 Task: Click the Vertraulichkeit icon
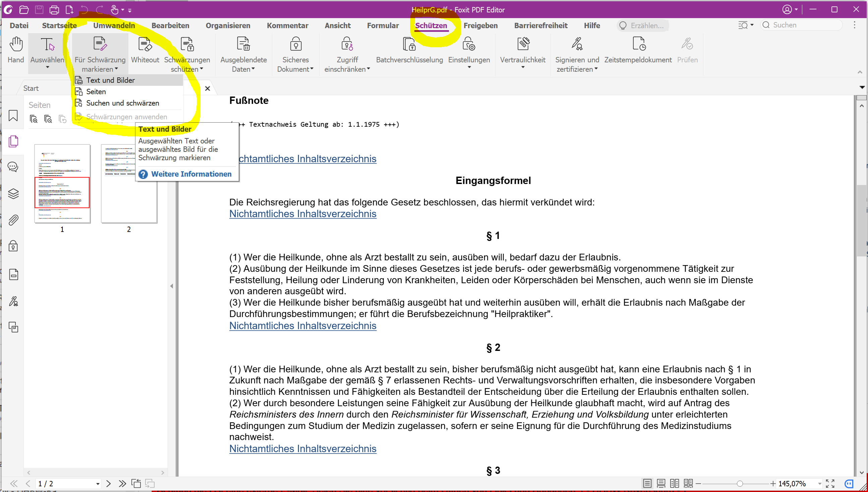tap(523, 45)
